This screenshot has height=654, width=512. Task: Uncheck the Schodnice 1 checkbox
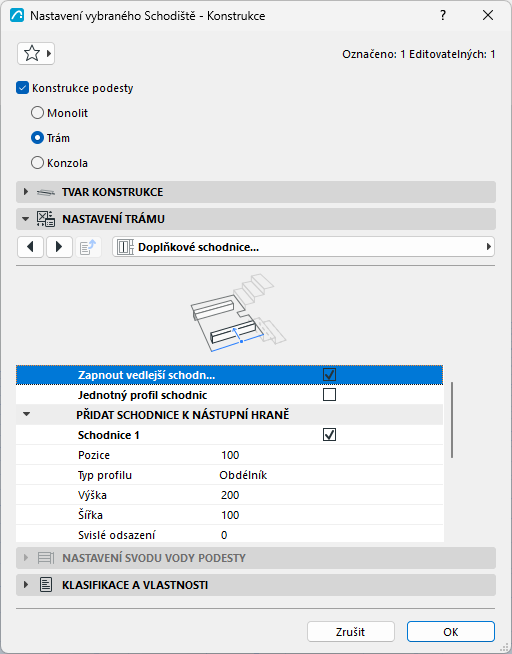(329, 435)
